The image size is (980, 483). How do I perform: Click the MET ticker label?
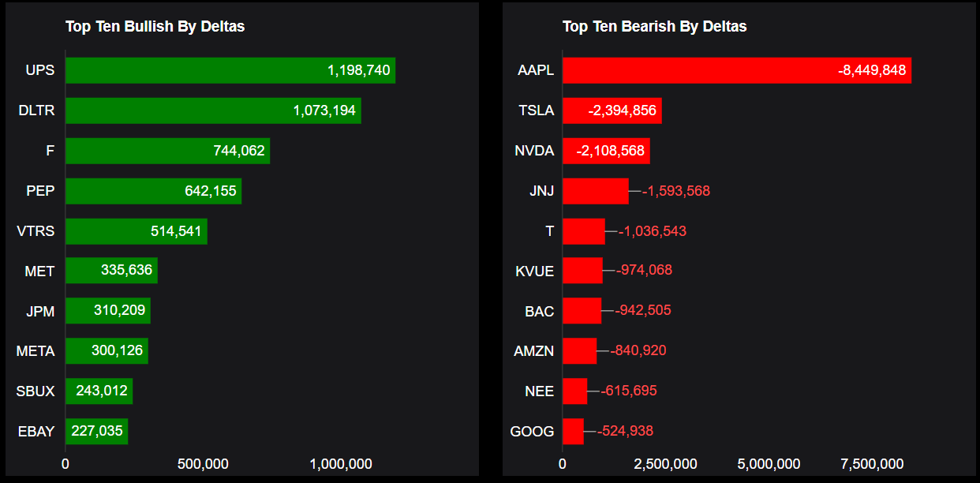tap(39, 271)
